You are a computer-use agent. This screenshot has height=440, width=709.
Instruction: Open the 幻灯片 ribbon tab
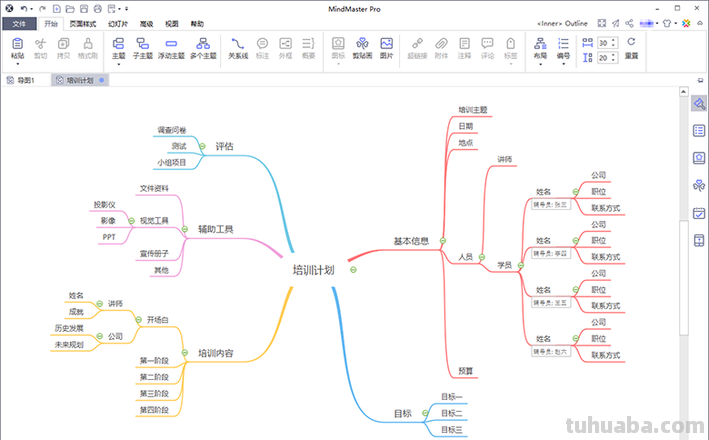[x=118, y=24]
